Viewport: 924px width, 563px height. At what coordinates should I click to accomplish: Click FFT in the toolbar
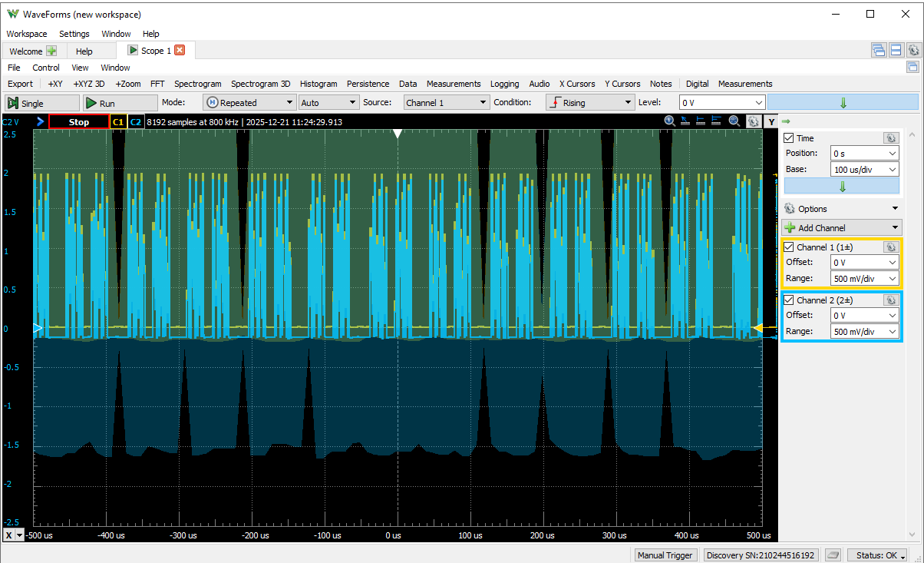tap(157, 84)
